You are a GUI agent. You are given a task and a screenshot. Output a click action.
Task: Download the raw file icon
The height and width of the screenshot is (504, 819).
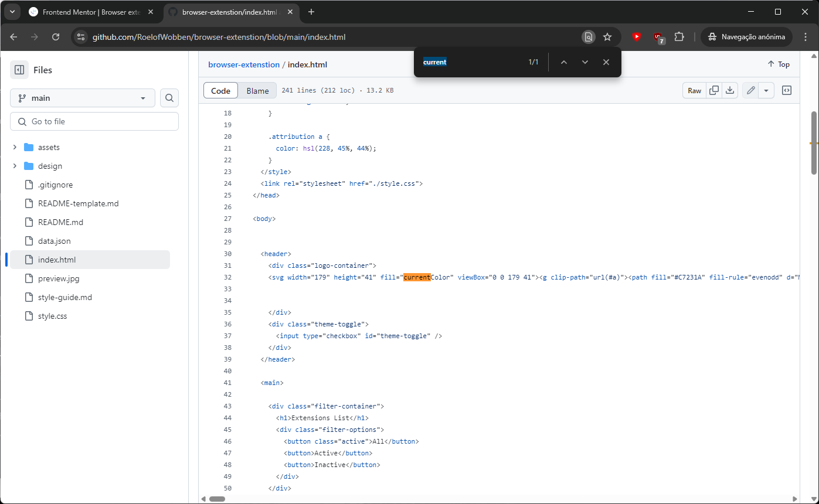[730, 90]
